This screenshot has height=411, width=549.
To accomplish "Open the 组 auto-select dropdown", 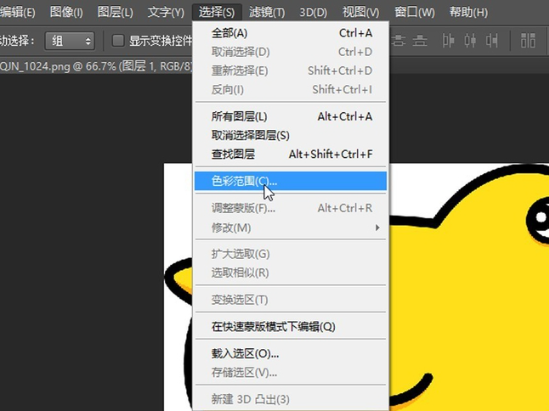I will 70,41.
